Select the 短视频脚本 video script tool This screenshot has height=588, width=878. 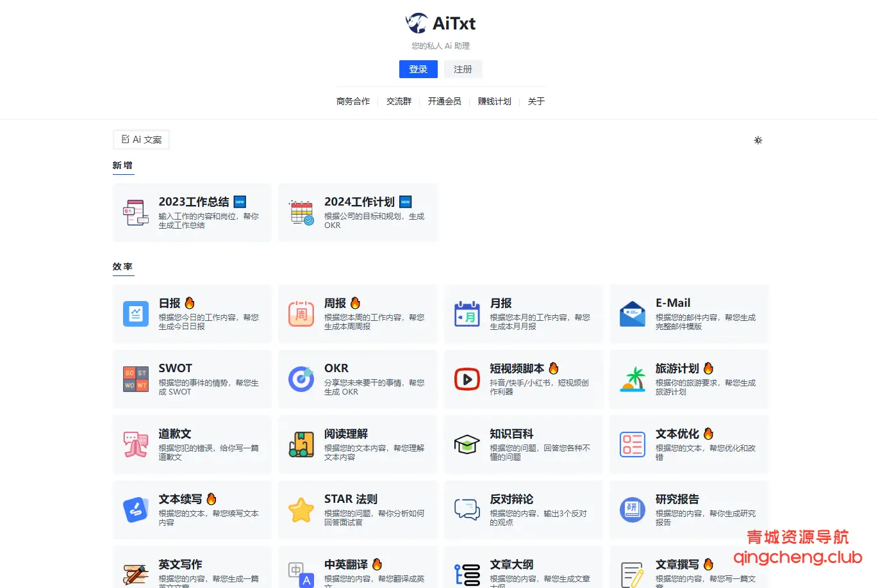tap(523, 379)
